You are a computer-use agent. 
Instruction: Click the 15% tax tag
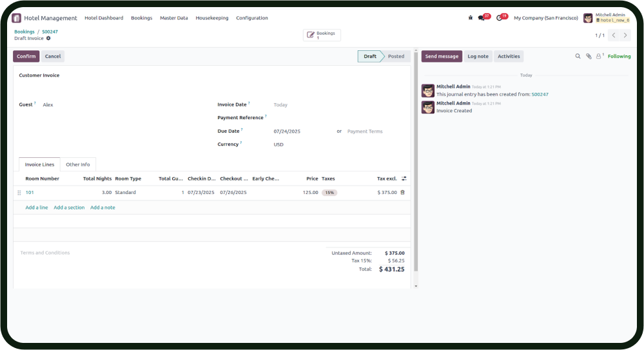click(x=329, y=193)
